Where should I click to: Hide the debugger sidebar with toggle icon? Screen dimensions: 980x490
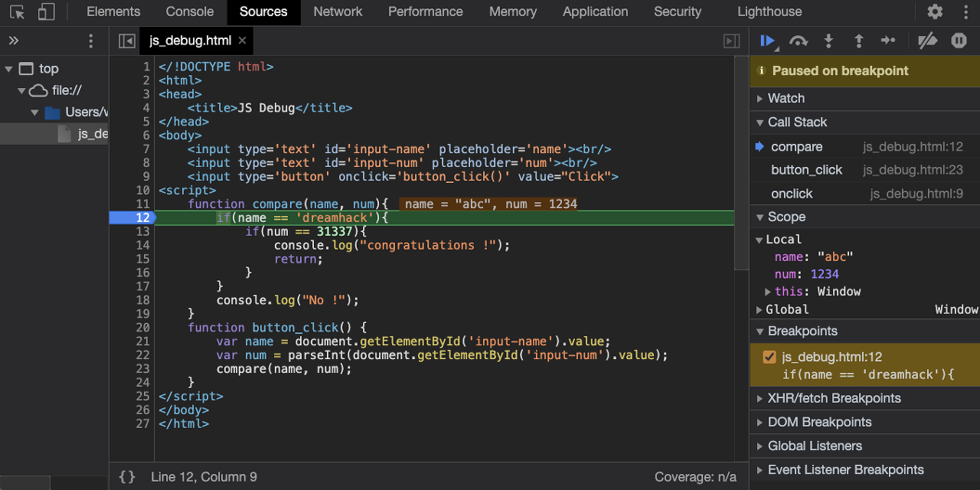click(x=732, y=41)
